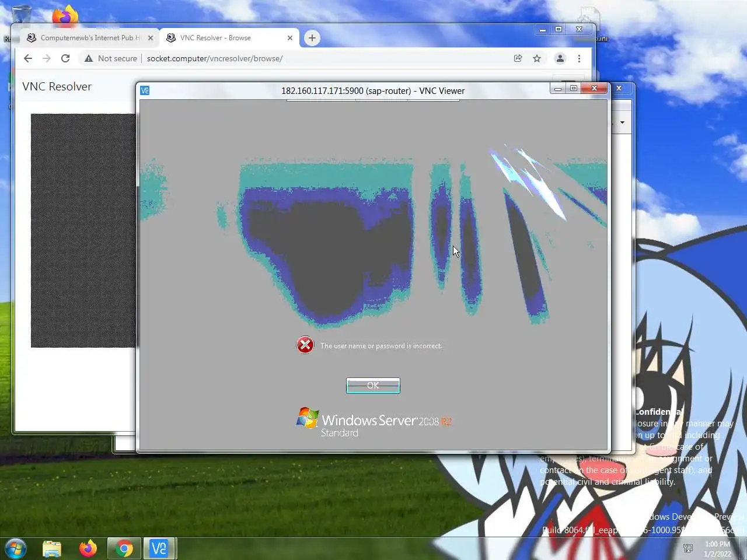
Task: Open the Chrome profile avatar menu
Action: tap(560, 58)
